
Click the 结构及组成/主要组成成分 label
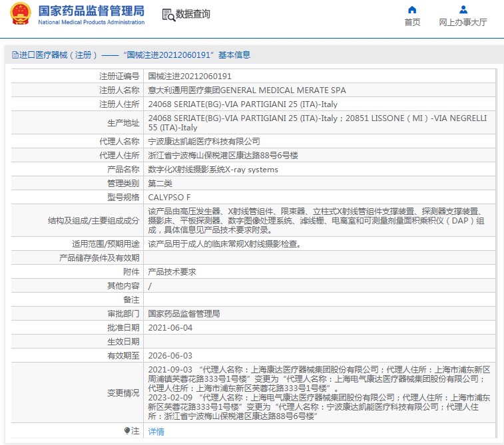(93, 221)
